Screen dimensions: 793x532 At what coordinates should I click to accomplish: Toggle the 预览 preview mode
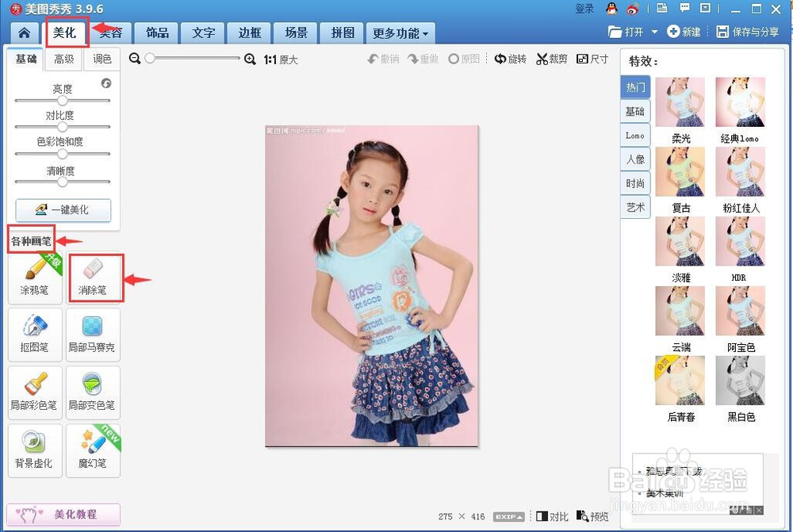tap(593, 516)
